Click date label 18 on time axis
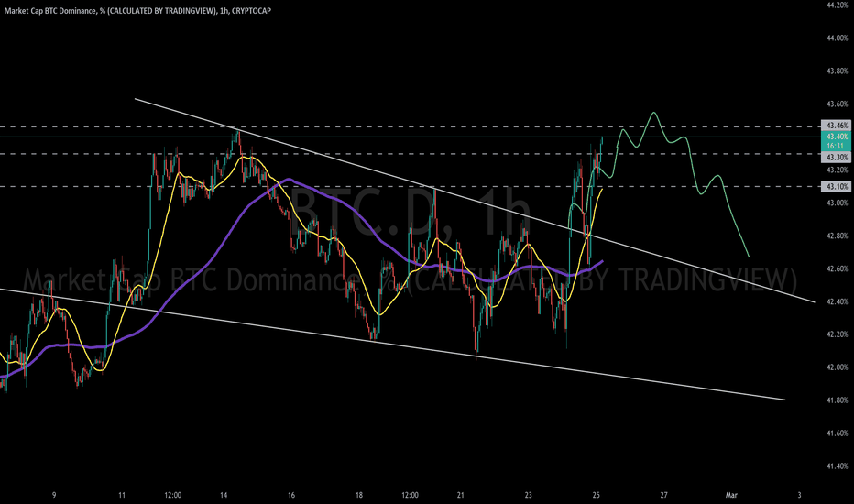 [359, 495]
